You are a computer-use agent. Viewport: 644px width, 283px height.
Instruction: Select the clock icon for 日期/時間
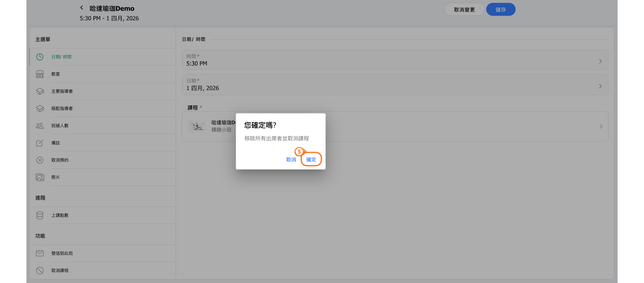(40, 57)
